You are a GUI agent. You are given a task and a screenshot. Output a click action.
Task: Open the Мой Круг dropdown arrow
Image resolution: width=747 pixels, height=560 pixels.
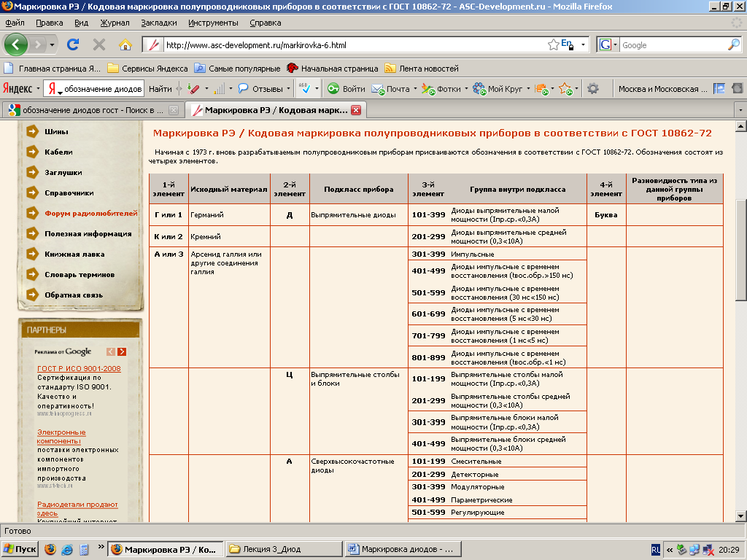coord(528,89)
